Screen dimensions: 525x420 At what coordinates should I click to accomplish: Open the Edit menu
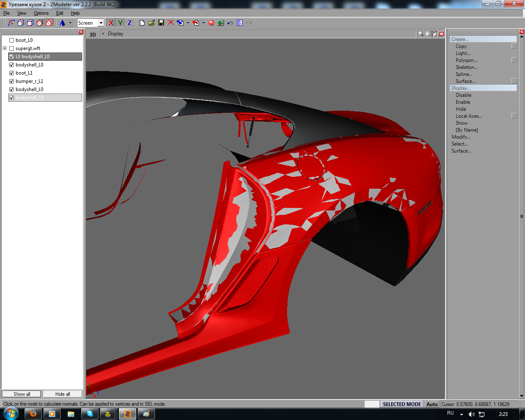59,13
